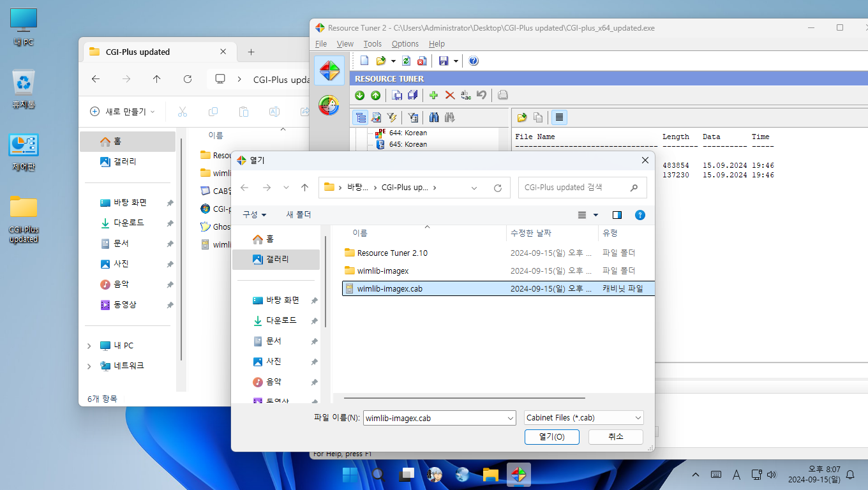Select the Resource Tuner diamond icon in left sidebar

[x=329, y=70]
